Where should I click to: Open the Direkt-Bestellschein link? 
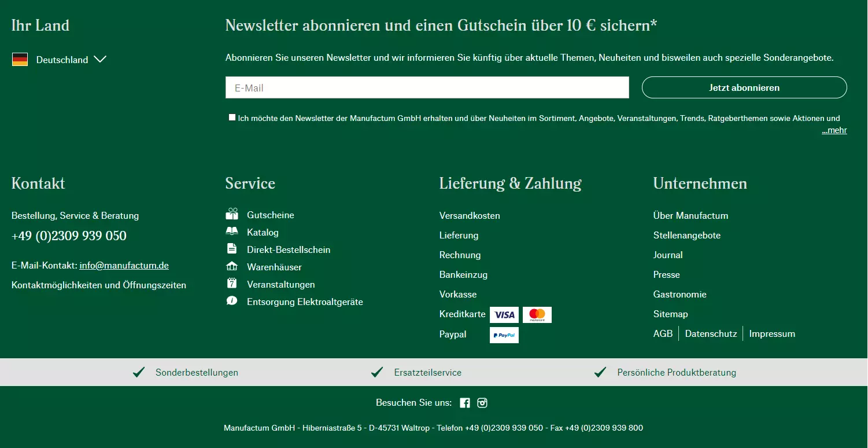[289, 249]
